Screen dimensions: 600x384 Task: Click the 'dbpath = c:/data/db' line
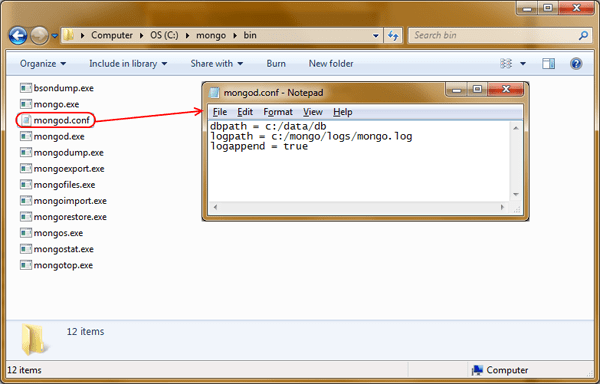point(268,126)
